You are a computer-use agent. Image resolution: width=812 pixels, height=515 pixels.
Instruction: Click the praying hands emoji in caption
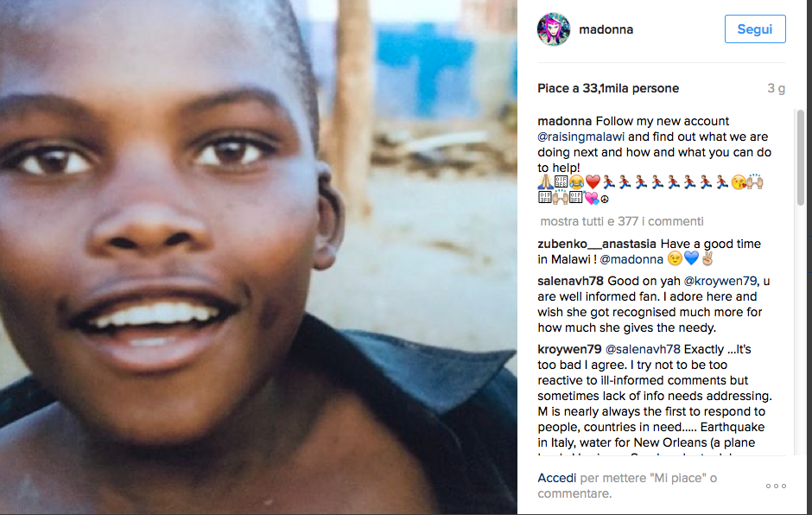tap(545, 181)
